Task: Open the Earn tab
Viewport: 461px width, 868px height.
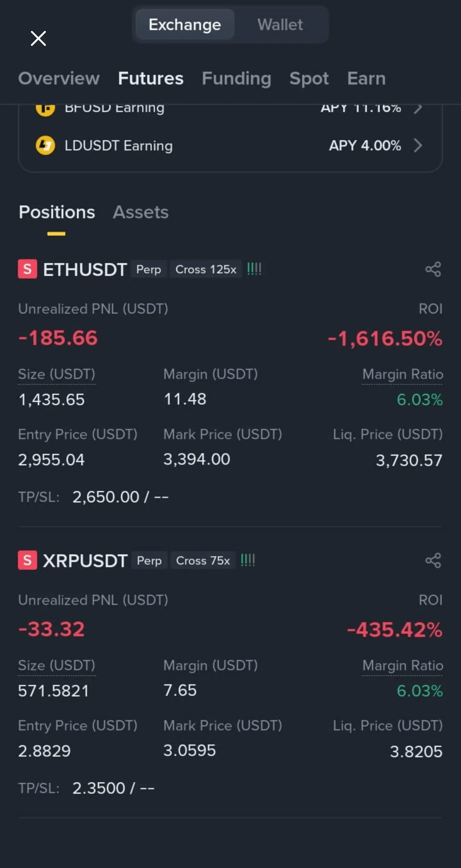Action: click(366, 78)
